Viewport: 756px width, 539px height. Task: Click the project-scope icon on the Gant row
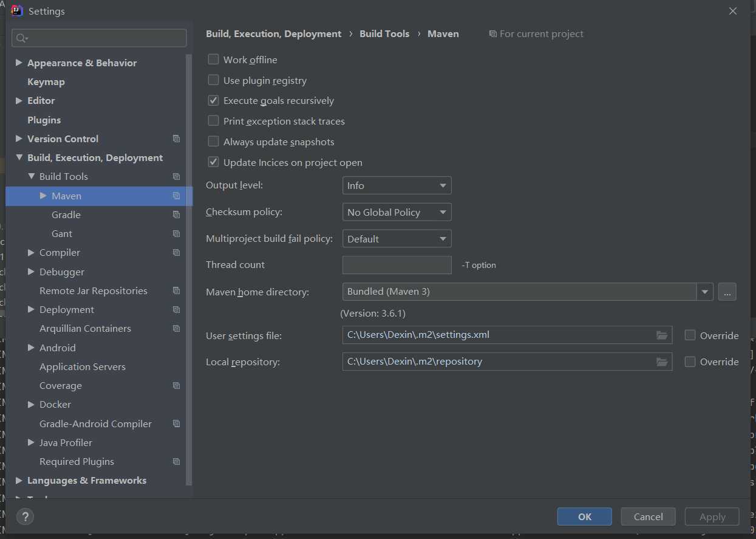click(176, 234)
